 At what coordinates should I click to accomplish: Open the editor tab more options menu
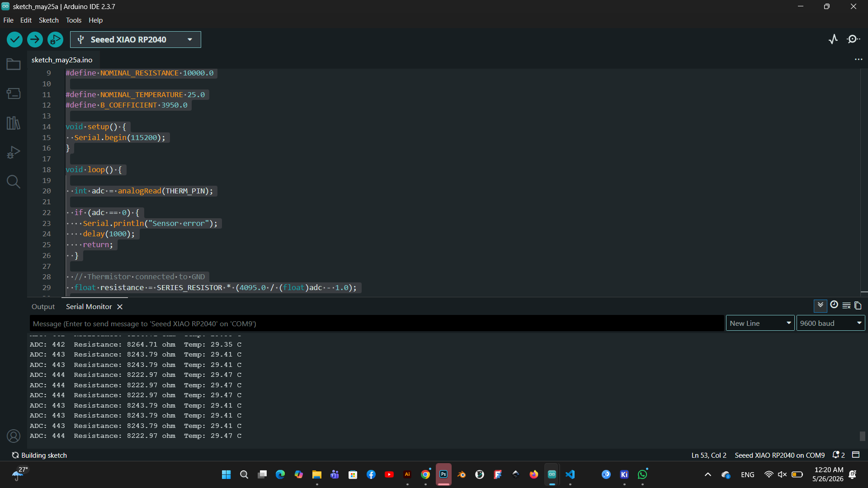coord(859,60)
